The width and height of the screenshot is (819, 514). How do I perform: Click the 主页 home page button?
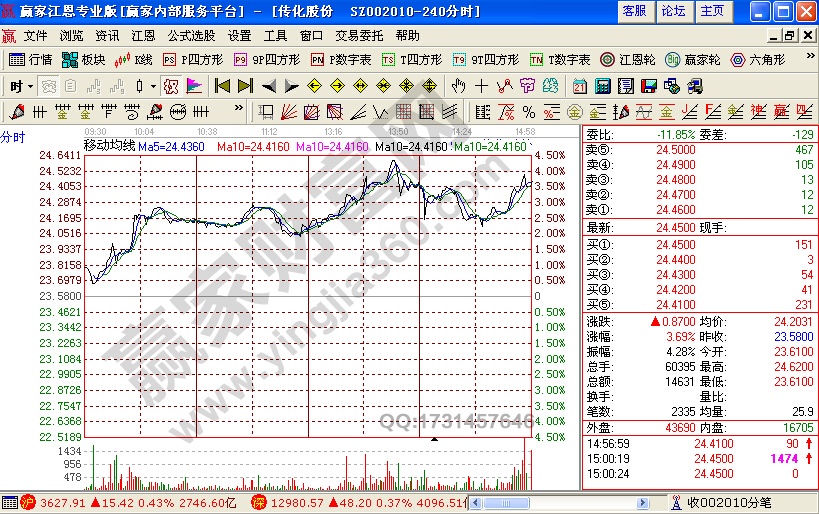pos(711,11)
